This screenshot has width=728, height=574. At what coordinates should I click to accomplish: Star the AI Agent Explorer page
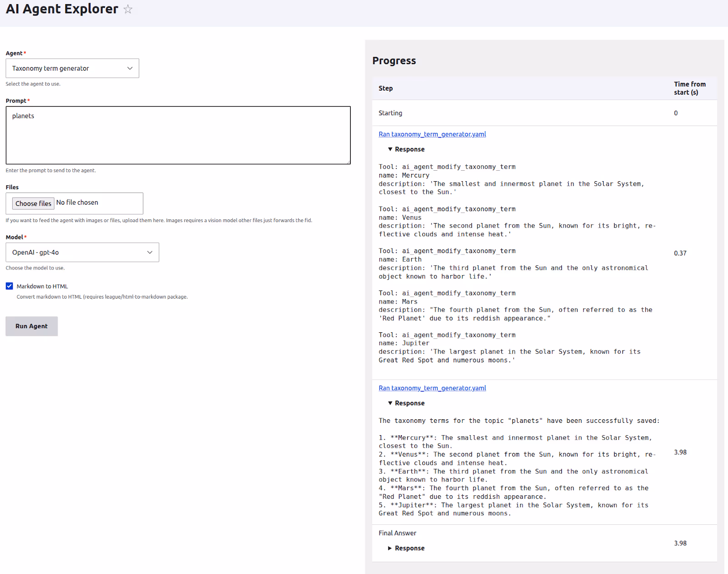point(128,9)
